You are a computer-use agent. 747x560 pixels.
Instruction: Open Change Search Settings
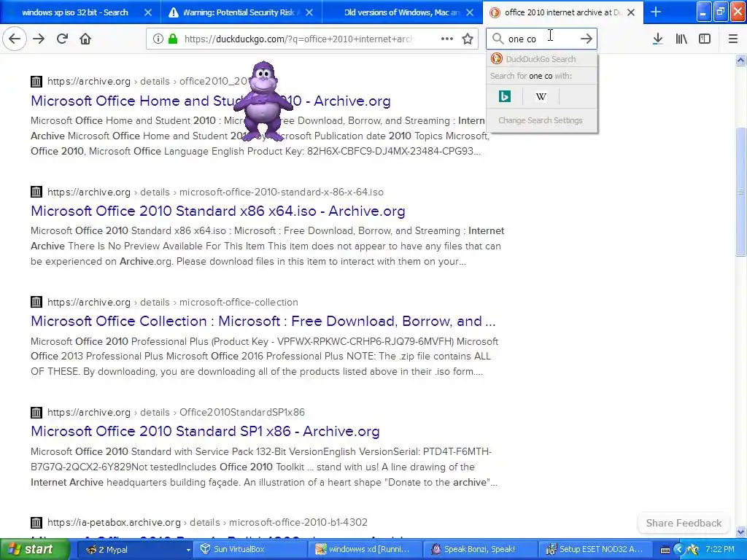tap(541, 120)
